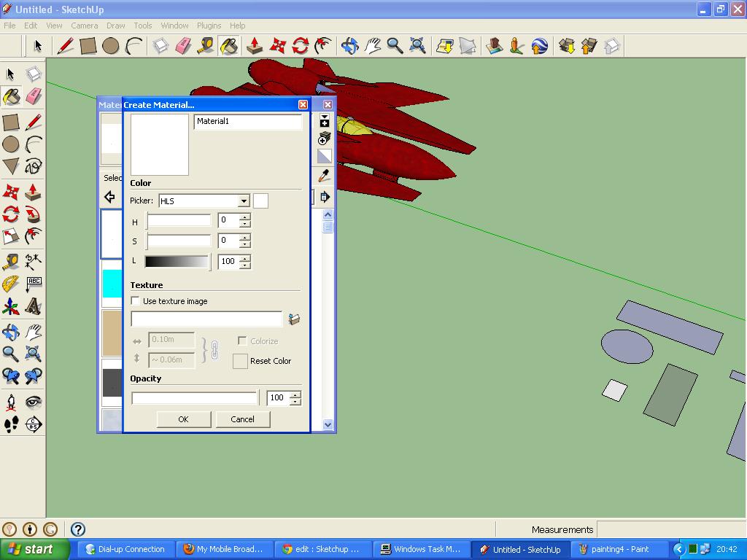This screenshot has height=560, width=747.
Task: Increase the S value spinner
Action: click(x=245, y=238)
